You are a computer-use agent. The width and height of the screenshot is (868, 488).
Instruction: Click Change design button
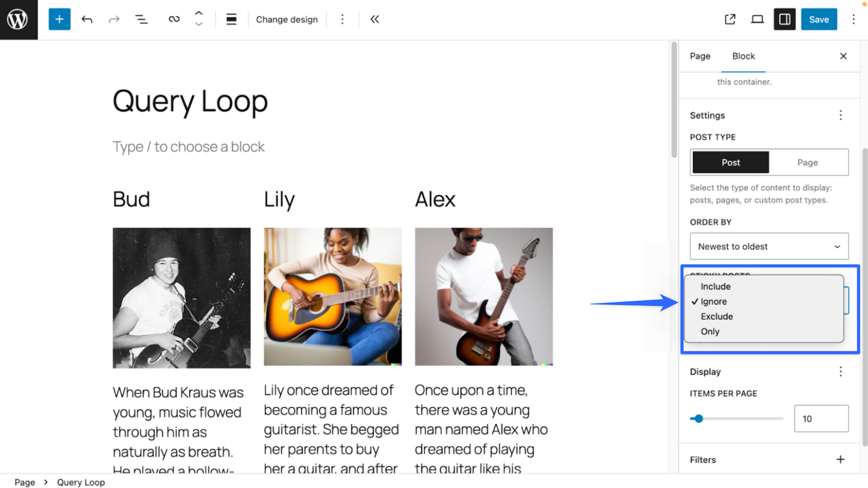[287, 19]
